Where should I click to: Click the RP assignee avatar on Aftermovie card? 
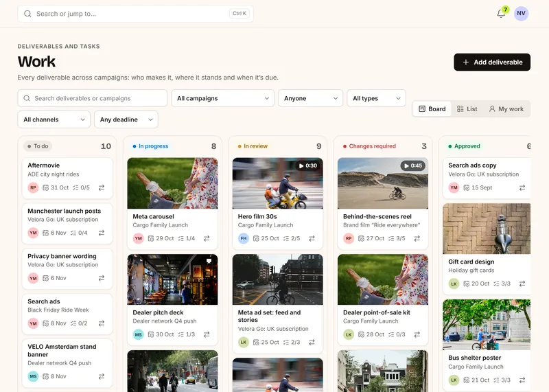click(x=33, y=188)
